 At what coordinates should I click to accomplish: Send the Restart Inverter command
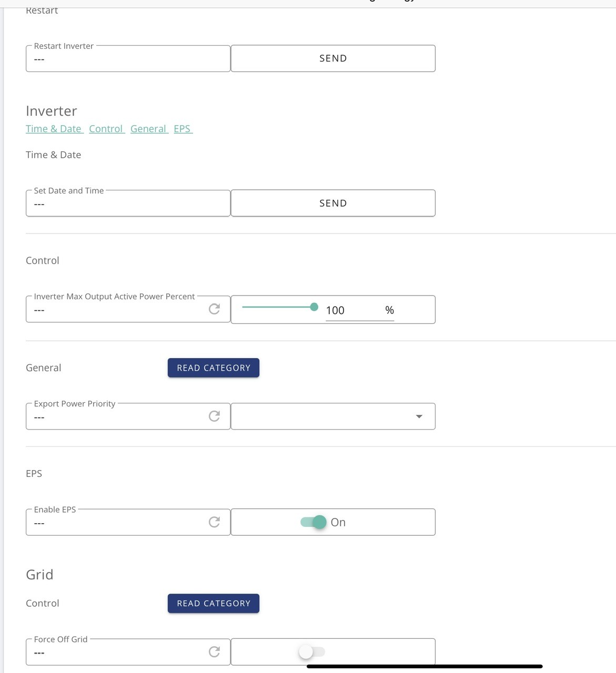point(333,58)
